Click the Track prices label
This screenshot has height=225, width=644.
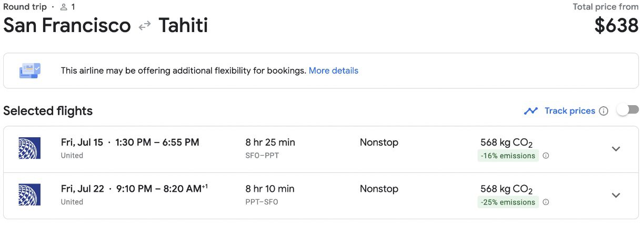click(570, 111)
